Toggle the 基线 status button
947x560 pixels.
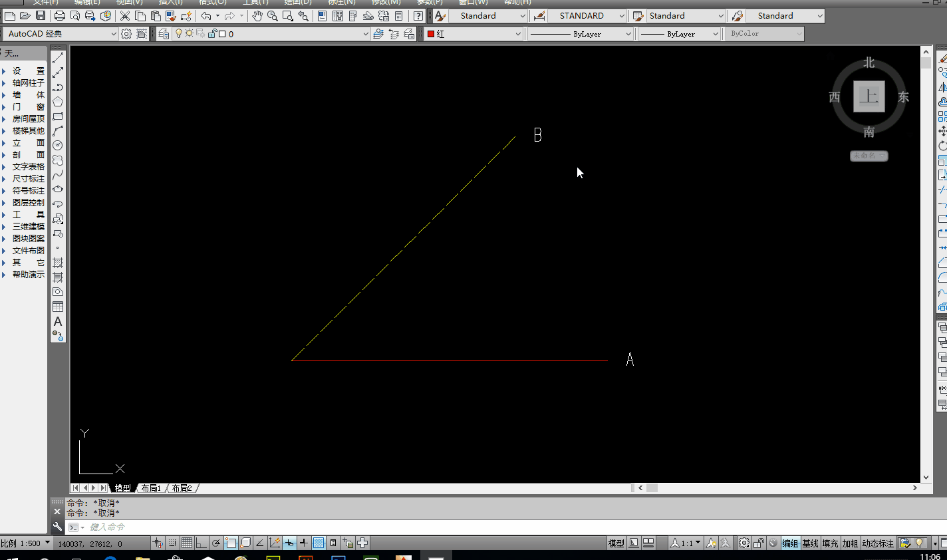tap(810, 543)
